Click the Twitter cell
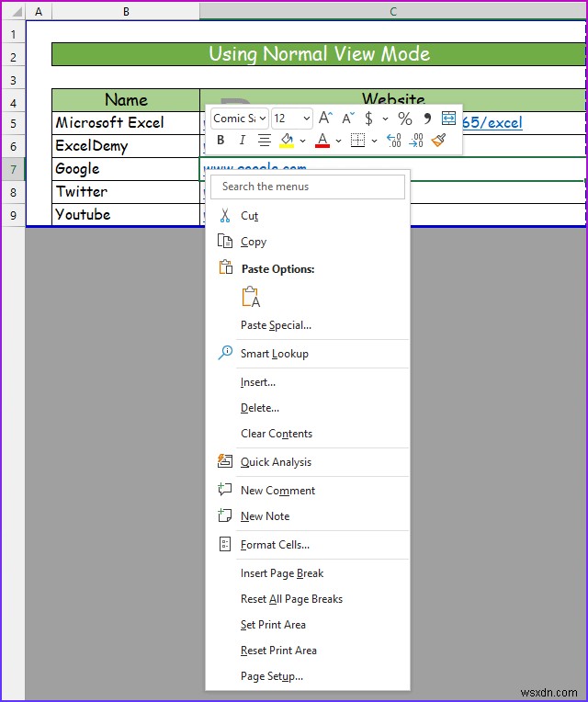Viewport: 588px width, 702px height. click(126, 192)
